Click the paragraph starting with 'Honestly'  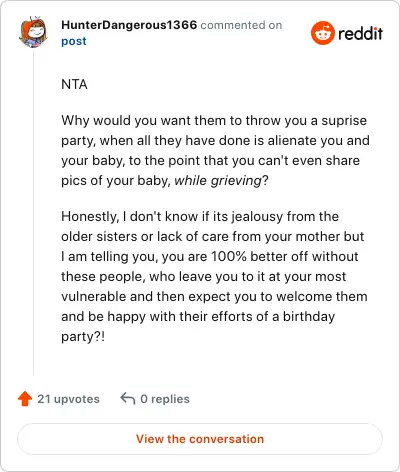214,276
